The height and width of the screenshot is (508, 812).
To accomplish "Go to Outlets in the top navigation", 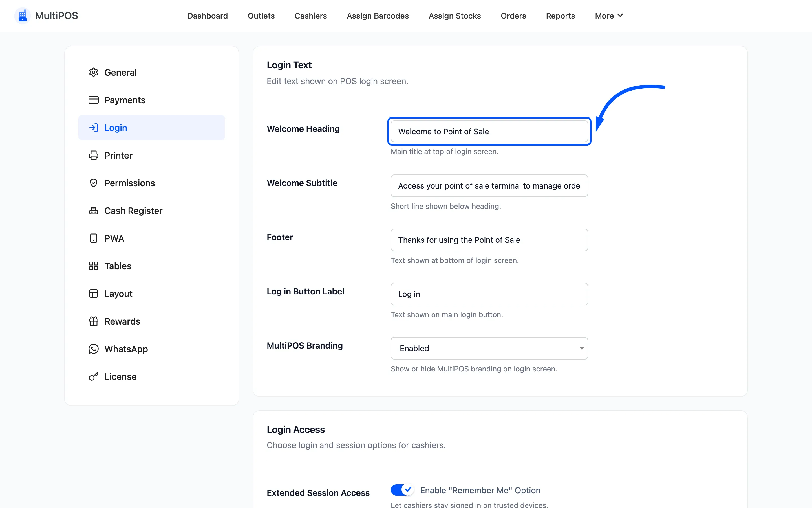I will 261,16.
